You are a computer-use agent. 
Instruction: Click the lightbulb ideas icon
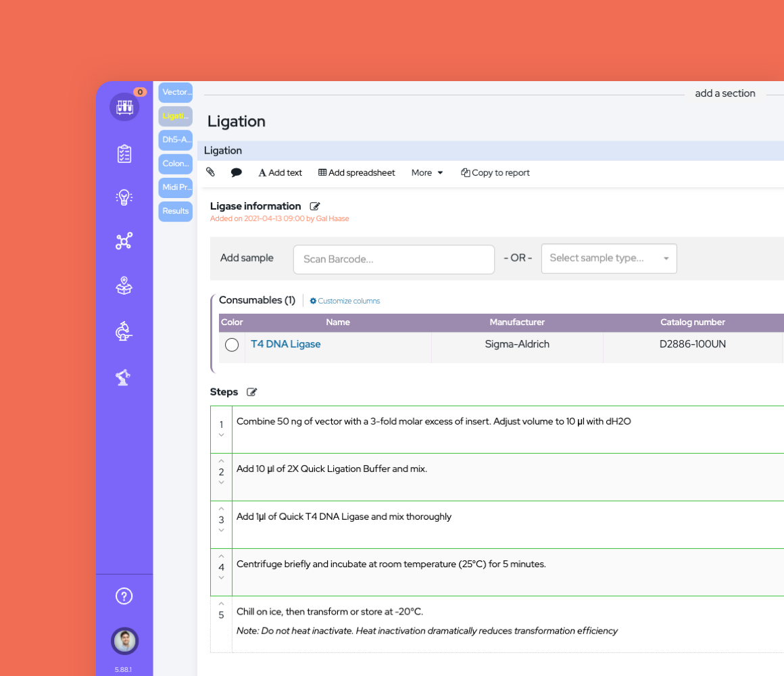point(124,197)
